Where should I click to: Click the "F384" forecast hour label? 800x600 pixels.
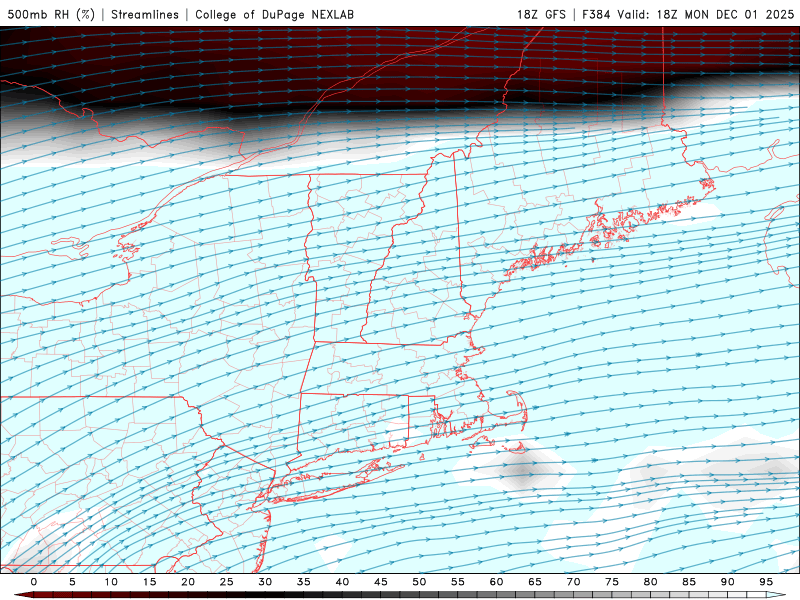[x=596, y=14]
